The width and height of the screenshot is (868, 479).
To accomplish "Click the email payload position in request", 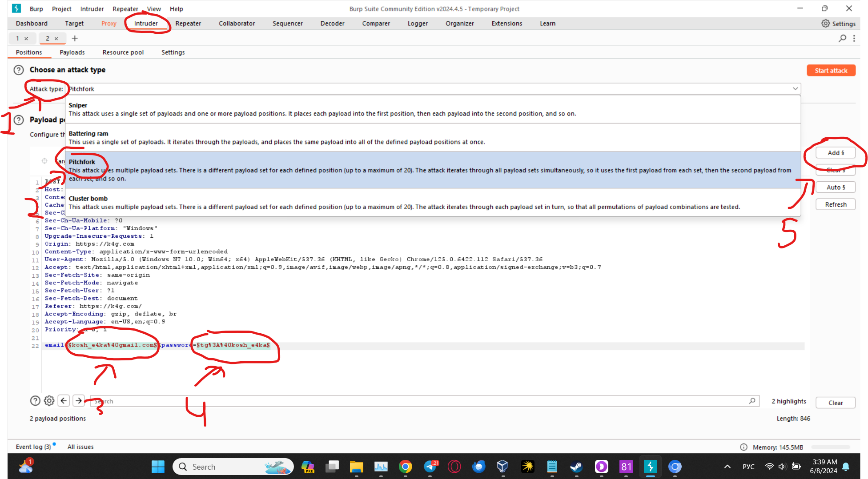I will point(113,345).
